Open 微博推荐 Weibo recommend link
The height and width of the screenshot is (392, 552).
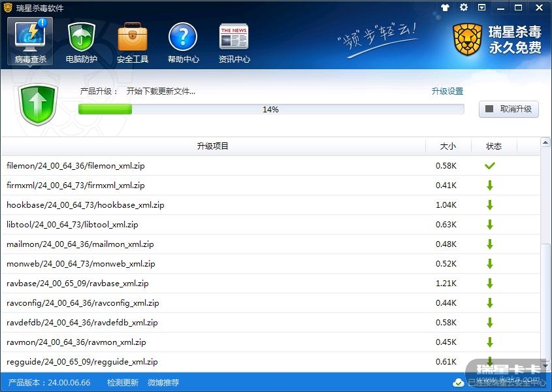[x=163, y=382]
